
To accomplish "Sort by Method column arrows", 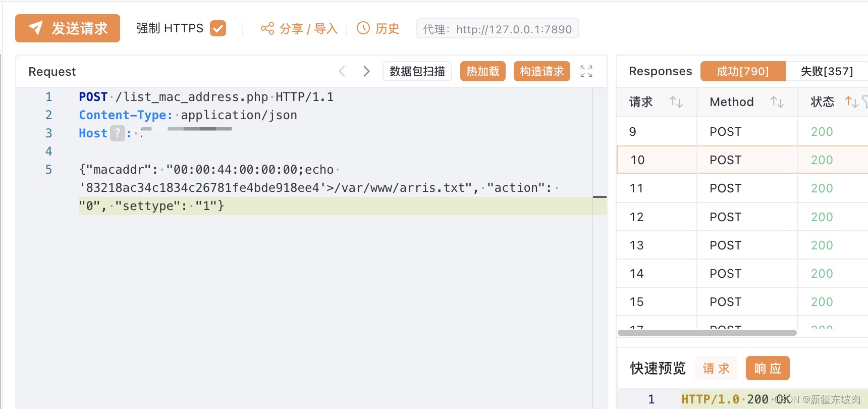I will click(777, 102).
